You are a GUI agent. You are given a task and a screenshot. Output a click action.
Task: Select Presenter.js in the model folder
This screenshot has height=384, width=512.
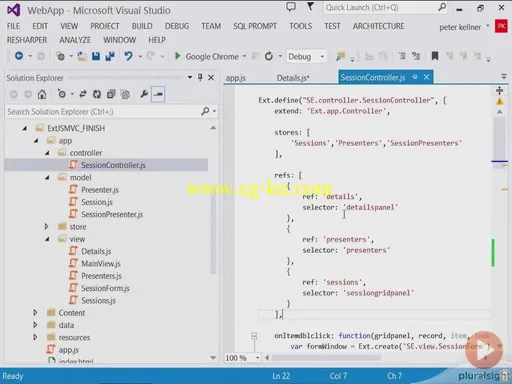click(x=100, y=190)
